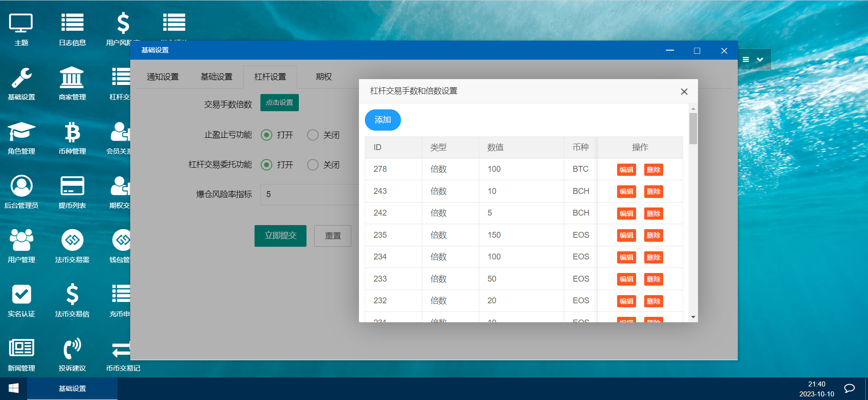Image resolution: width=868 pixels, height=400 pixels.
Task: Open the 投诉建议 complaints icon
Action: (72, 354)
